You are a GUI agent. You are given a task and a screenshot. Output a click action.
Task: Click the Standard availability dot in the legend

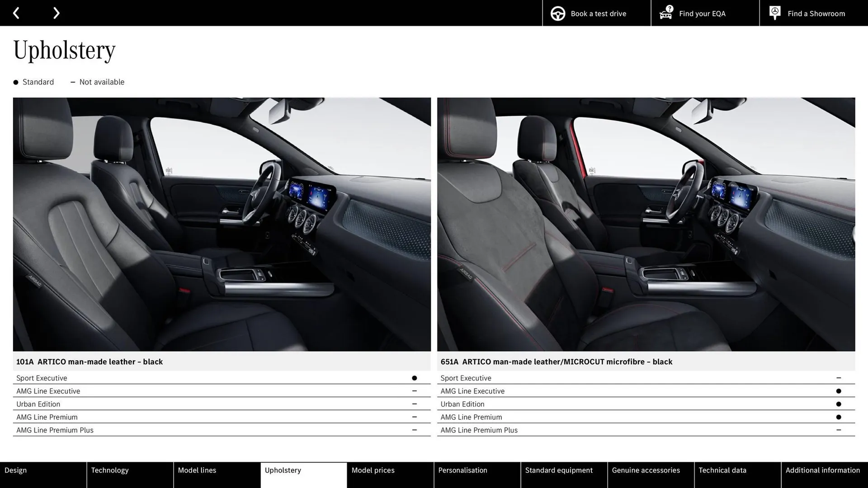16,82
